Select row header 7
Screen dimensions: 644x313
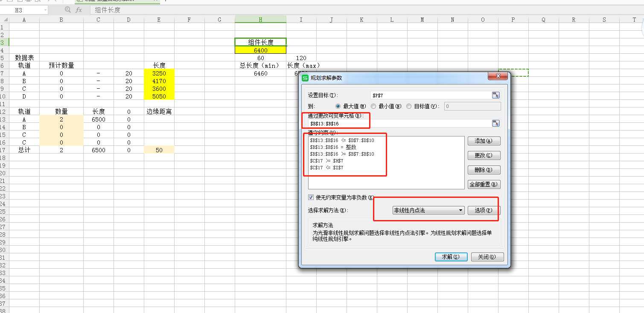pos(4,73)
